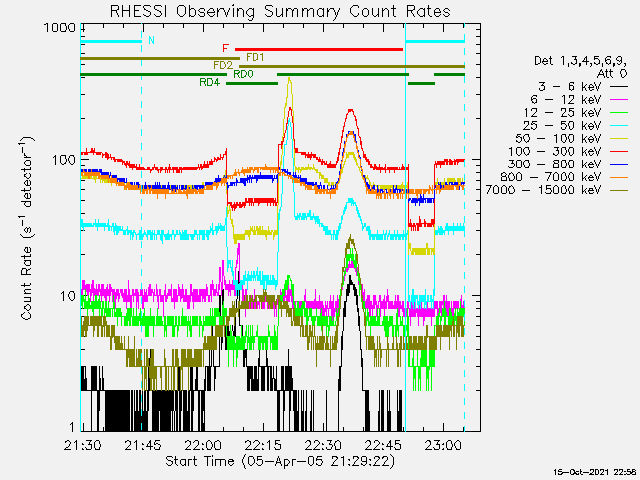Viewport: 640px width, 480px height.
Task: Click the '300 - 800 keV' legend label
Action: (x=555, y=164)
